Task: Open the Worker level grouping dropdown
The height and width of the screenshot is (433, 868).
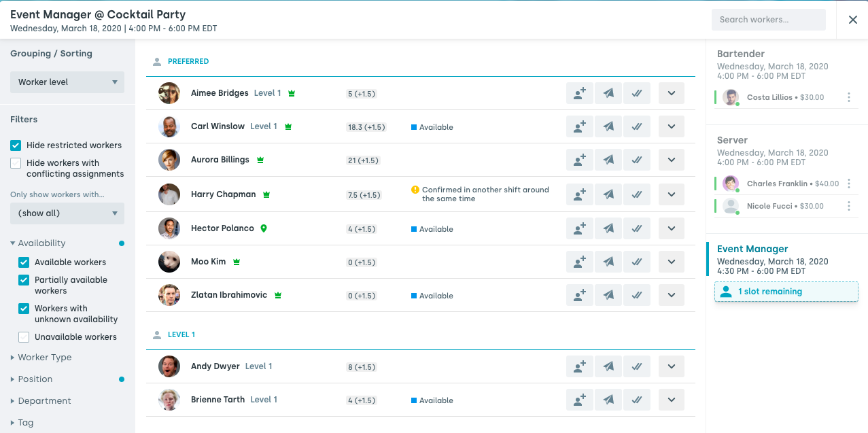Action: click(67, 82)
